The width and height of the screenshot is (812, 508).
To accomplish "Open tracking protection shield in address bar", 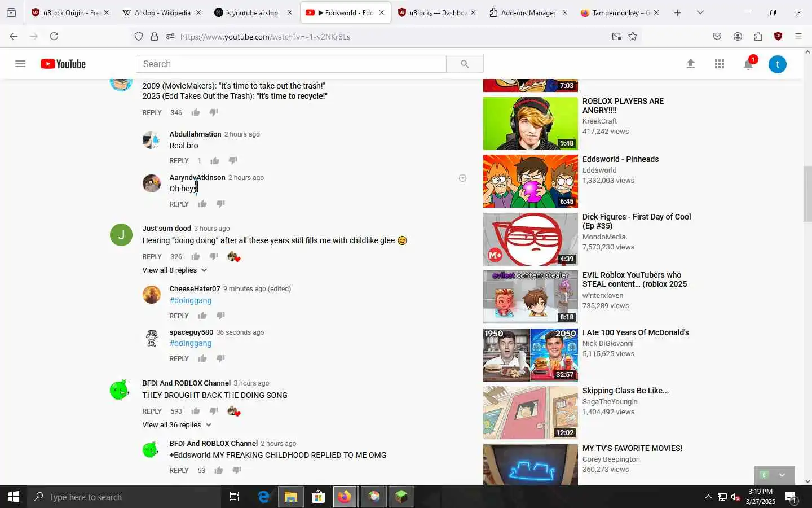I will pos(139,36).
